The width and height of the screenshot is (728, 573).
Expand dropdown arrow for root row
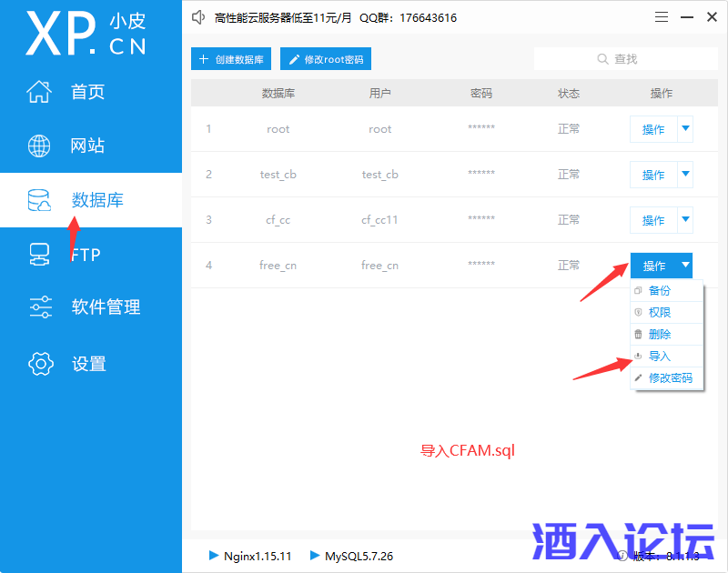click(685, 129)
